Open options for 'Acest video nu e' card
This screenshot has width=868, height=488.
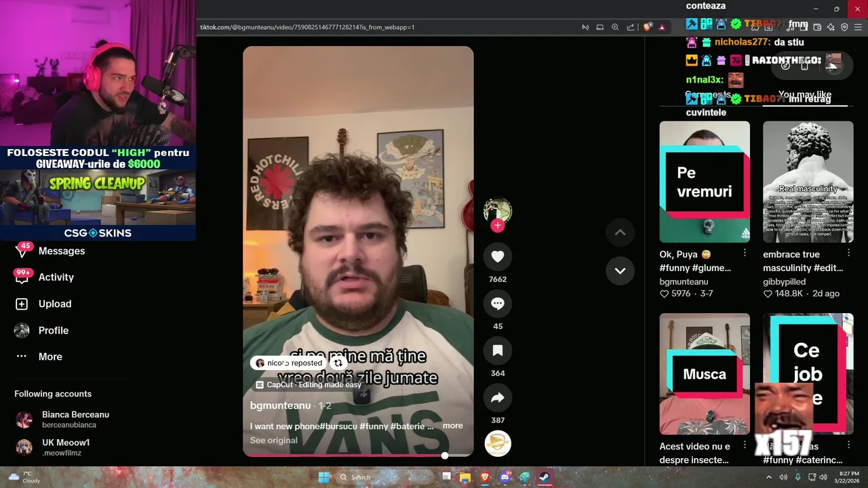[745, 445]
